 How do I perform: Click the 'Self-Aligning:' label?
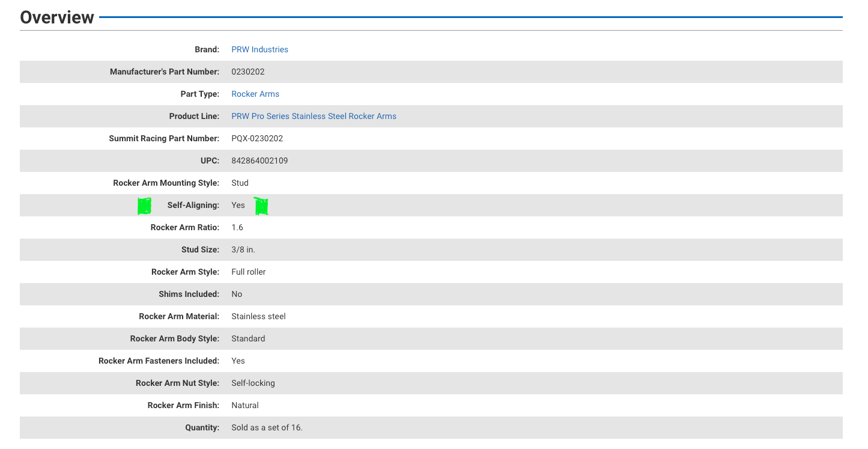pos(193,205)
